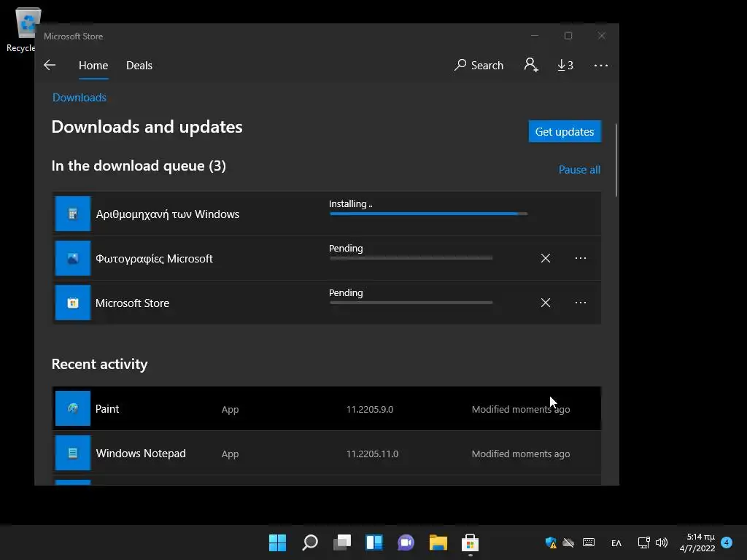Open more options for Microsoft Store update

(x=580, y=303)
